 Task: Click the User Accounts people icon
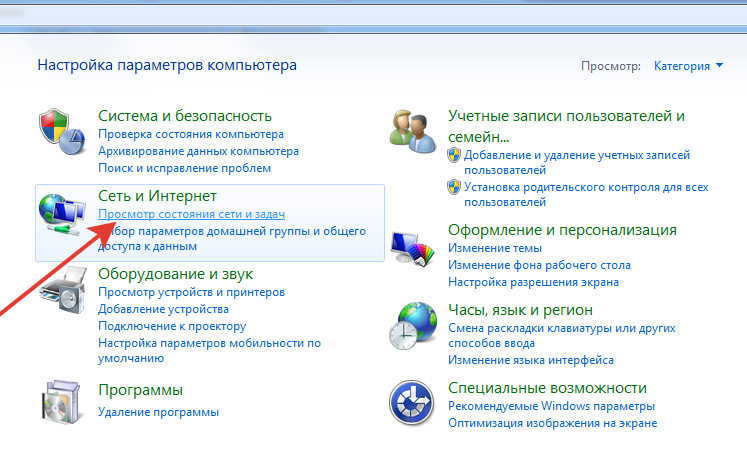pyautogui.click(x=413, y=131)
